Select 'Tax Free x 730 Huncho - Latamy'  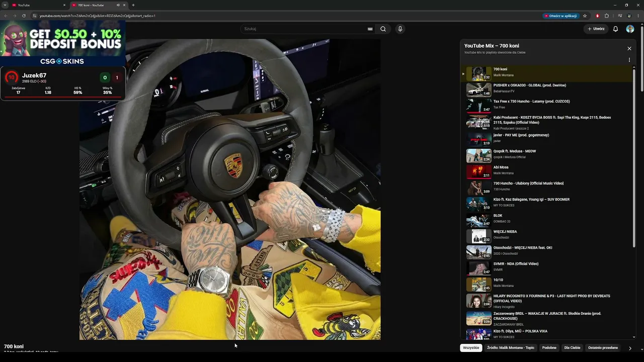(x=546, y=106)
